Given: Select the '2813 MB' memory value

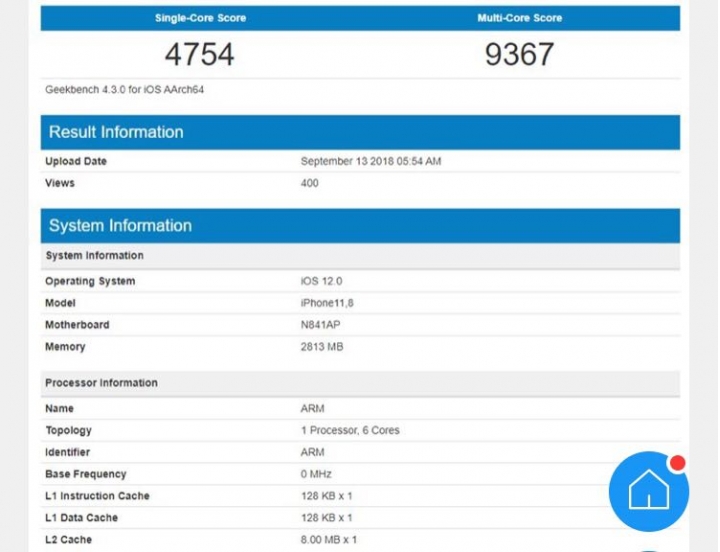Looking at the screenshot, I should point(322,347).
